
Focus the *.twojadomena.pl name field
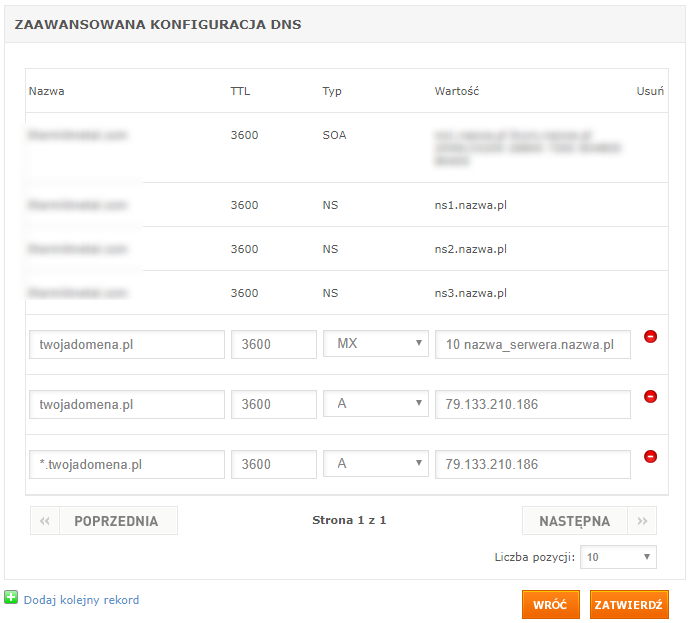coord(127,464)
